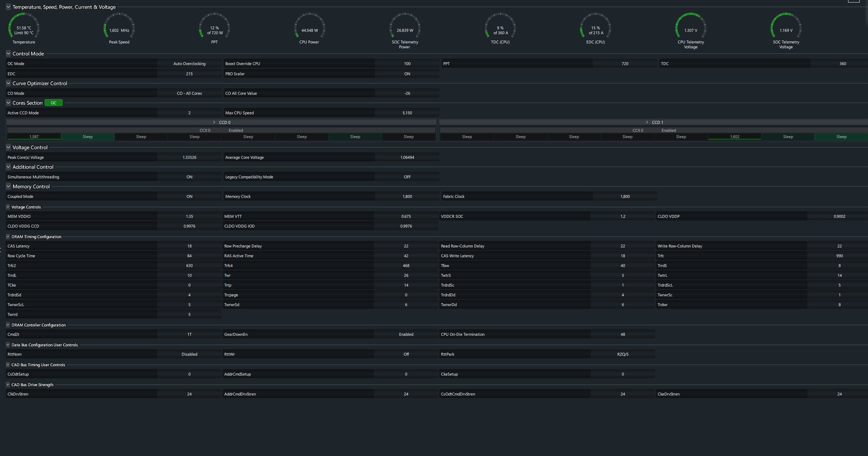Toggle the PBO Scalar ON value
This screenshot has height=456, width=868.
tap(407, 74)
